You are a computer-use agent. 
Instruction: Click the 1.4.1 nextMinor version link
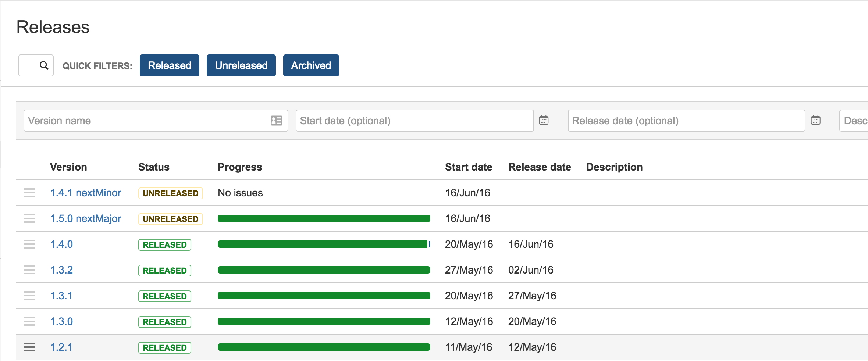[85, 193]
